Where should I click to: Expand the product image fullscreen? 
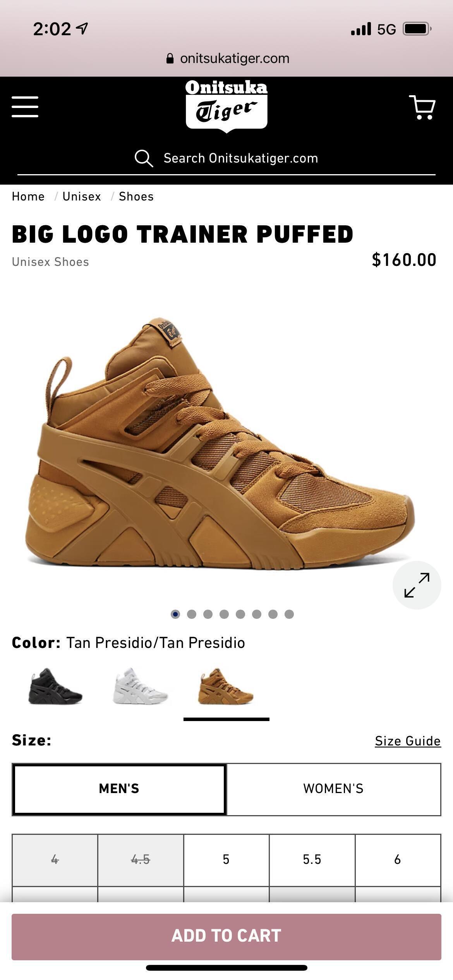click(x=417, y=585)
